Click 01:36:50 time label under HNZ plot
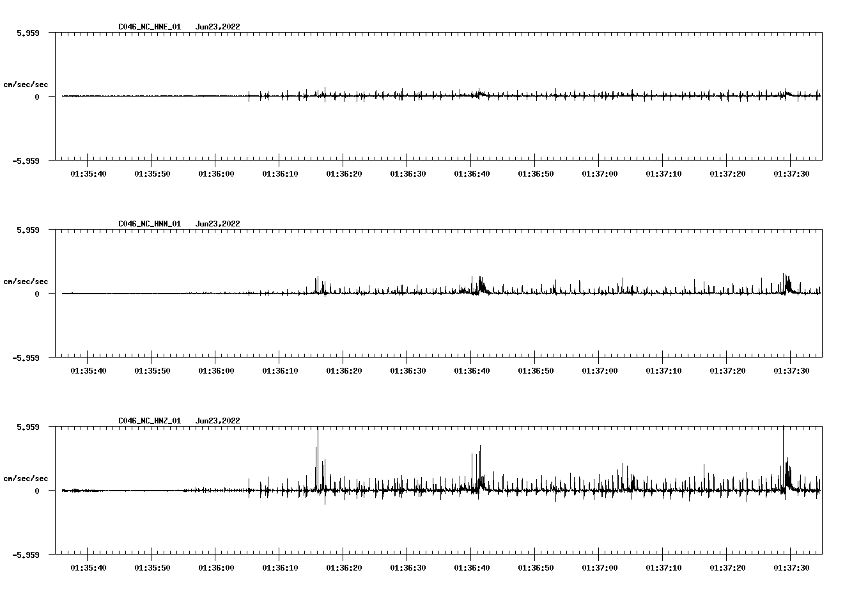This screenshot has width=868, height=591. click(536, 568)
